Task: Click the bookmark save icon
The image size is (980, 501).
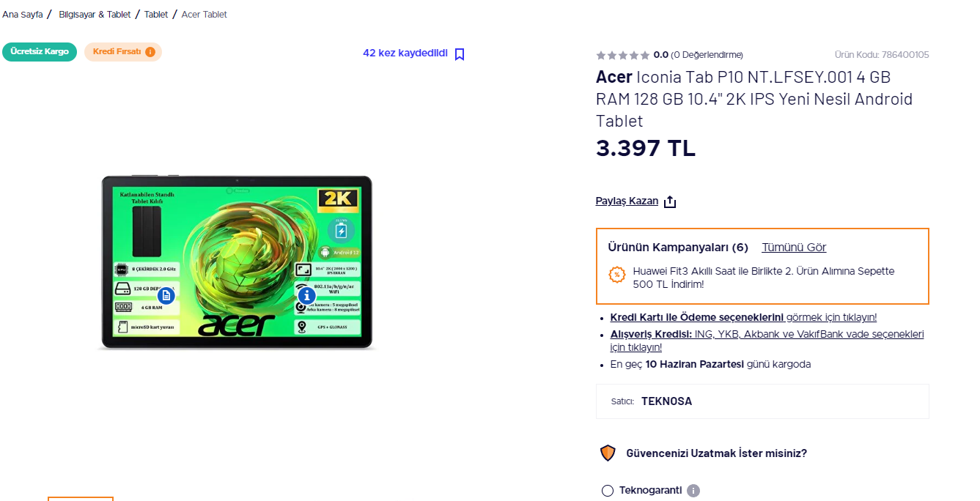Action: [x=460, y=54]
